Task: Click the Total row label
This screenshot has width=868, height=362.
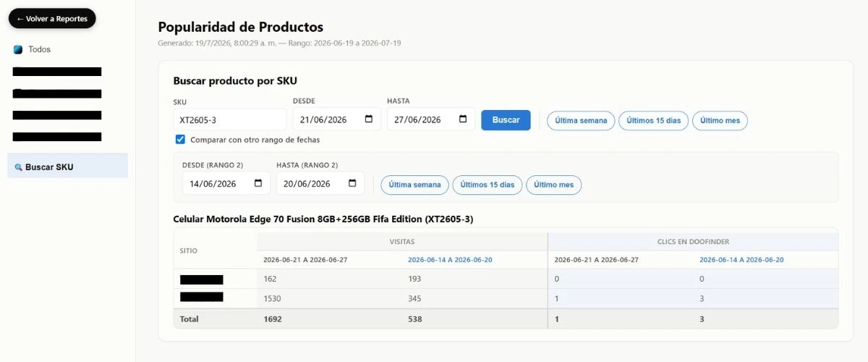Action: coord(190,319)
